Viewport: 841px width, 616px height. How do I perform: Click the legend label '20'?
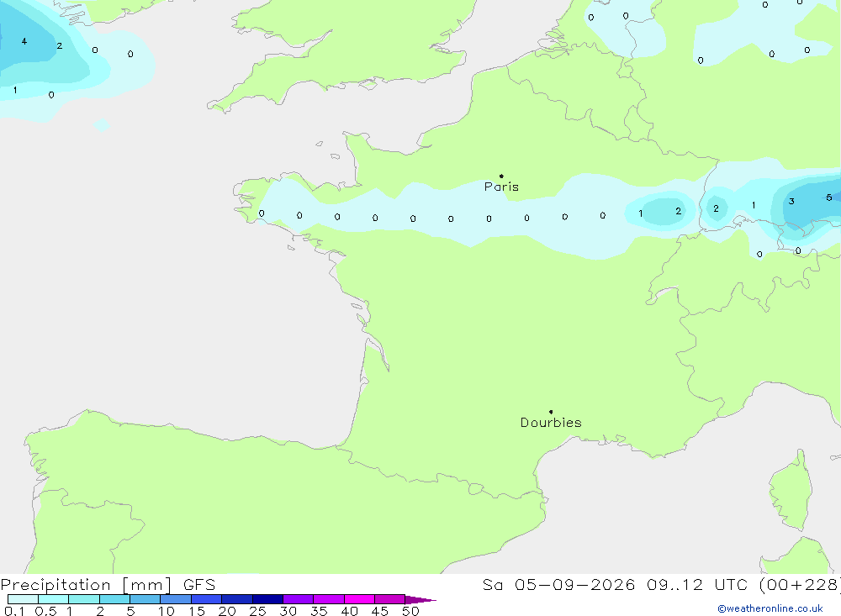pos(227,611)
